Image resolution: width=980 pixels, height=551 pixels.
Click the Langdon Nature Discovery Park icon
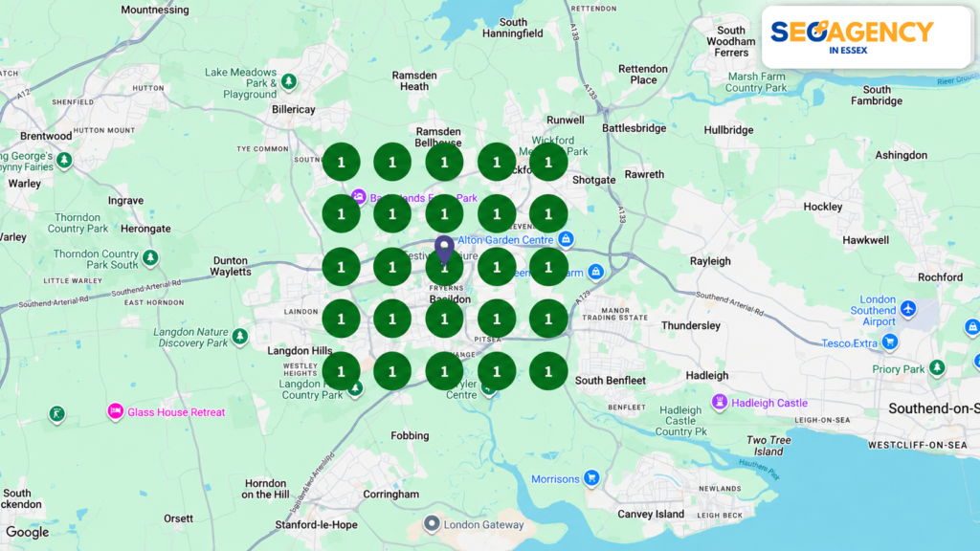pyautogui.click(x=240, y=337)
